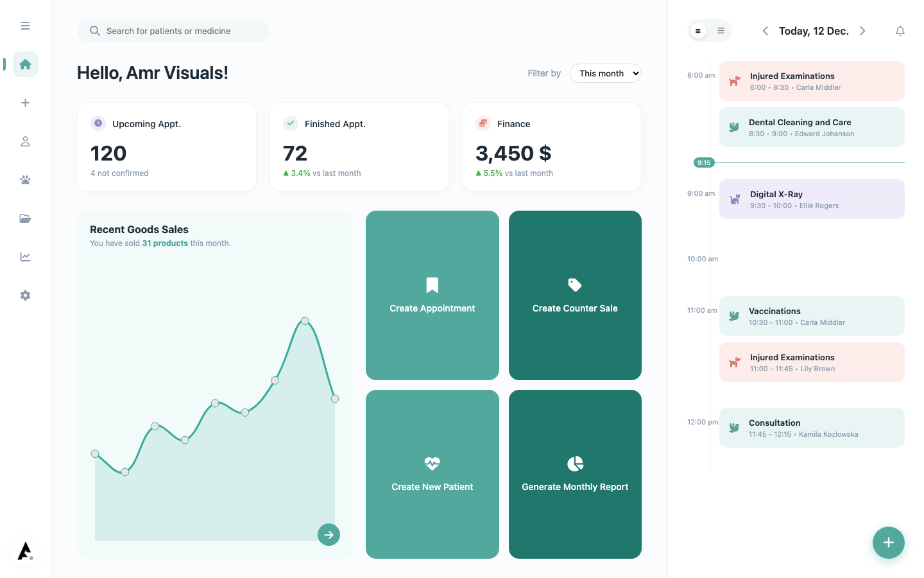Click the 10:00 am time label

click(x=703, y=259)
